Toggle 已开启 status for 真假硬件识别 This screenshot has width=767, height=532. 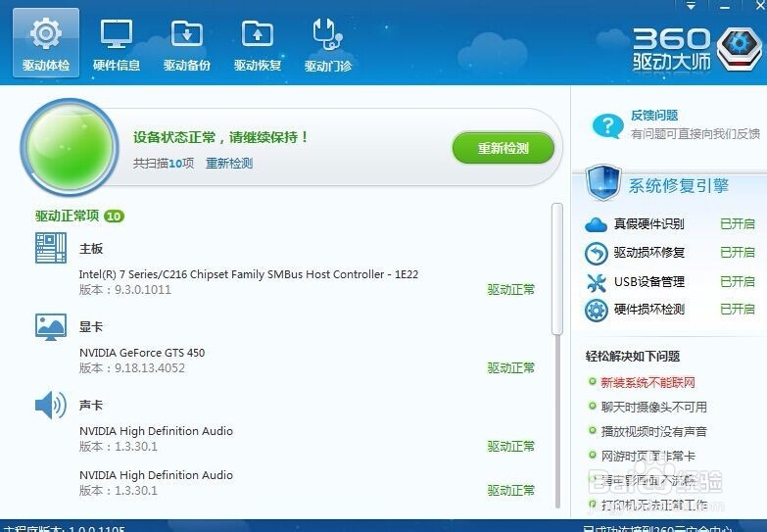[x=738, y=224]
